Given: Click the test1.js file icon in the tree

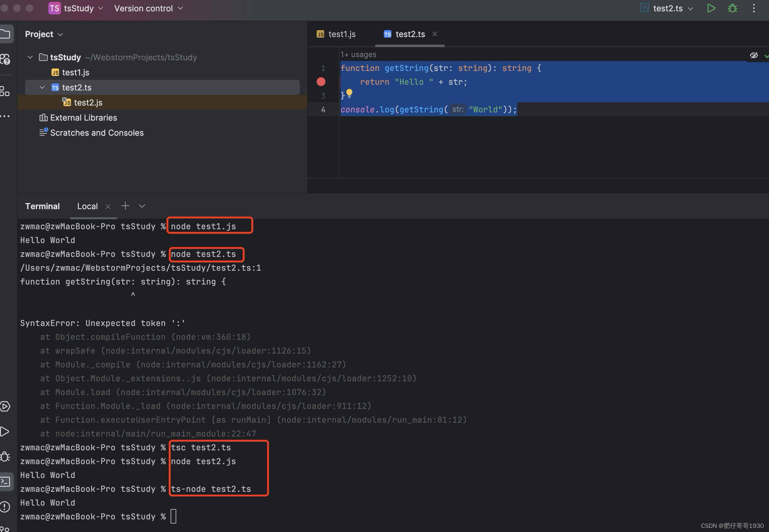Looking at the screenshot, I should 55,72.
